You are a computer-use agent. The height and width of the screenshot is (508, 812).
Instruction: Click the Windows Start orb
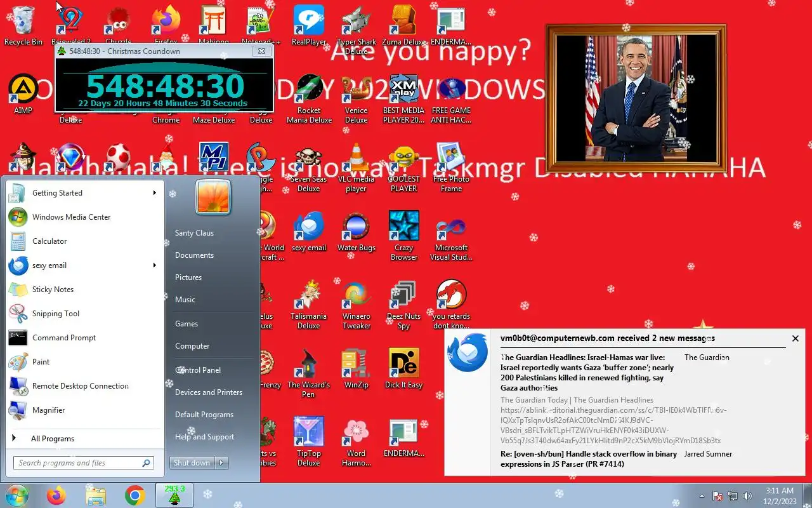pos(16,495)
